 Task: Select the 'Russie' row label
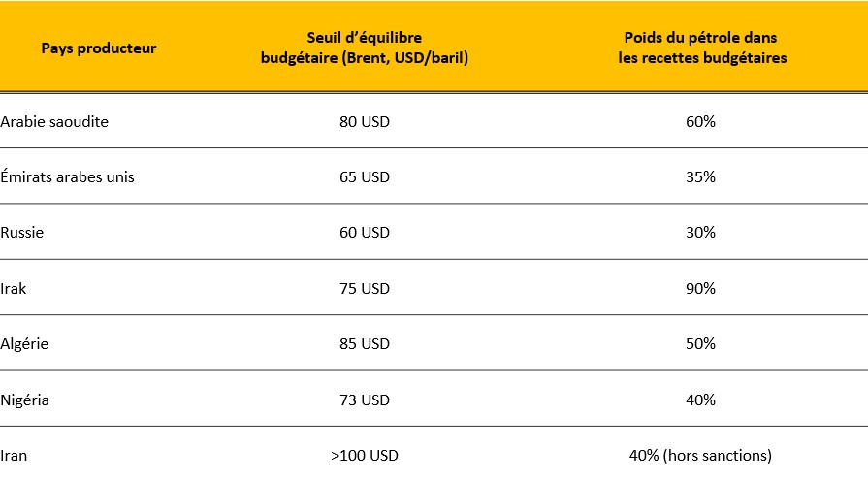pyautogui.click(x=21, y=233)
